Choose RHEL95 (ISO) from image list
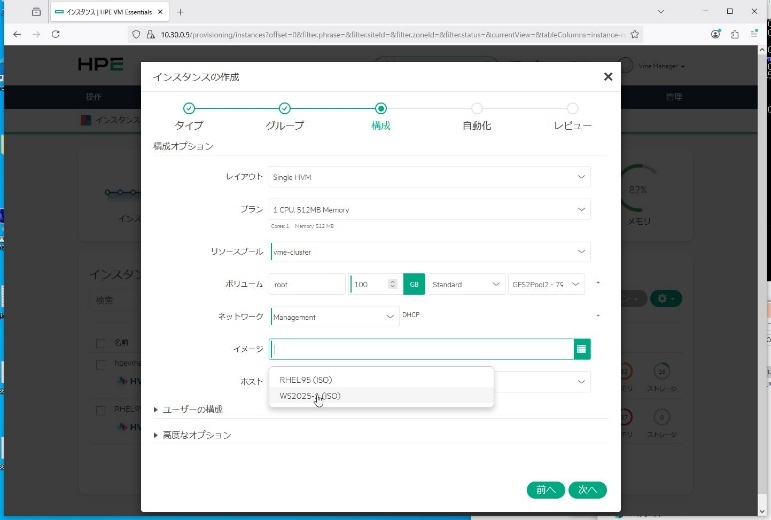The image size is (771, 520). click(x=306, y=380)
